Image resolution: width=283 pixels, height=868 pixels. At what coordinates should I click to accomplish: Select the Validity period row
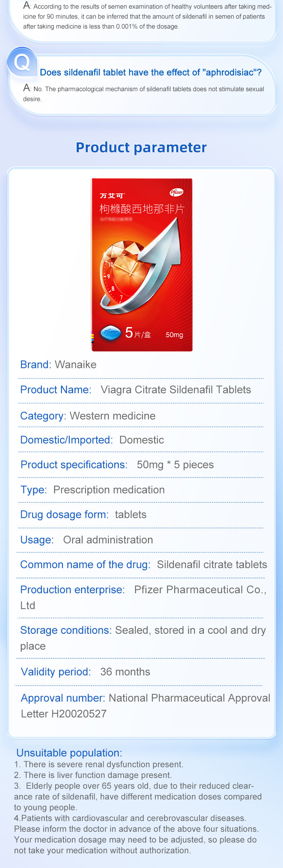(x=85, y=672)
